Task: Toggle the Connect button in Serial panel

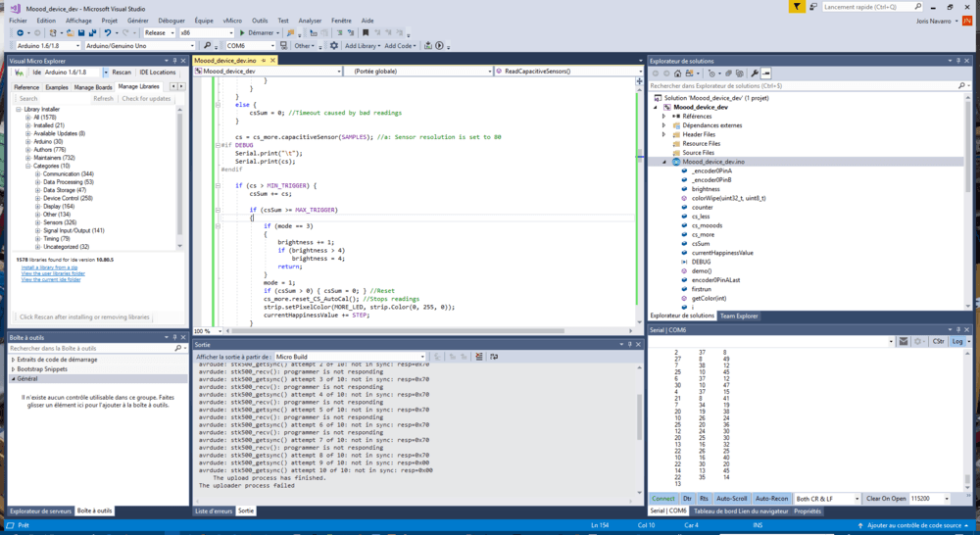Action: [663, 499]
